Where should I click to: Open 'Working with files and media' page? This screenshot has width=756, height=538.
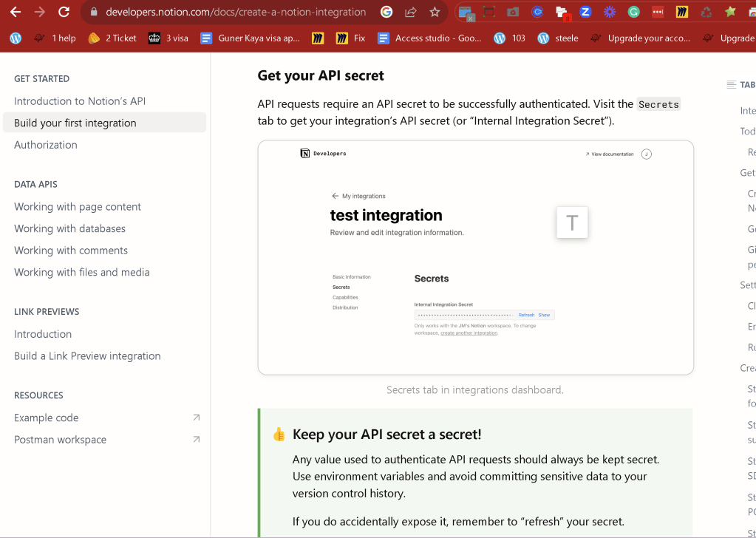click(x=81, y=273)
